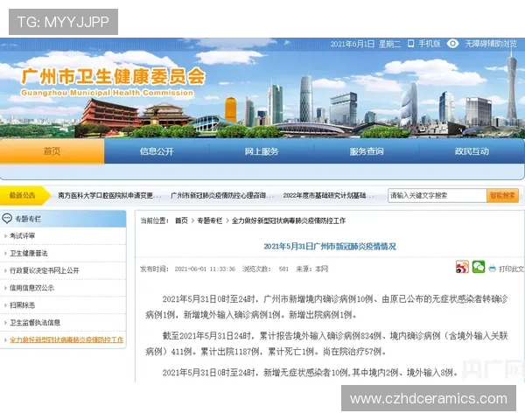Open 网上服务 navigation tab

[x=262, y=151]
